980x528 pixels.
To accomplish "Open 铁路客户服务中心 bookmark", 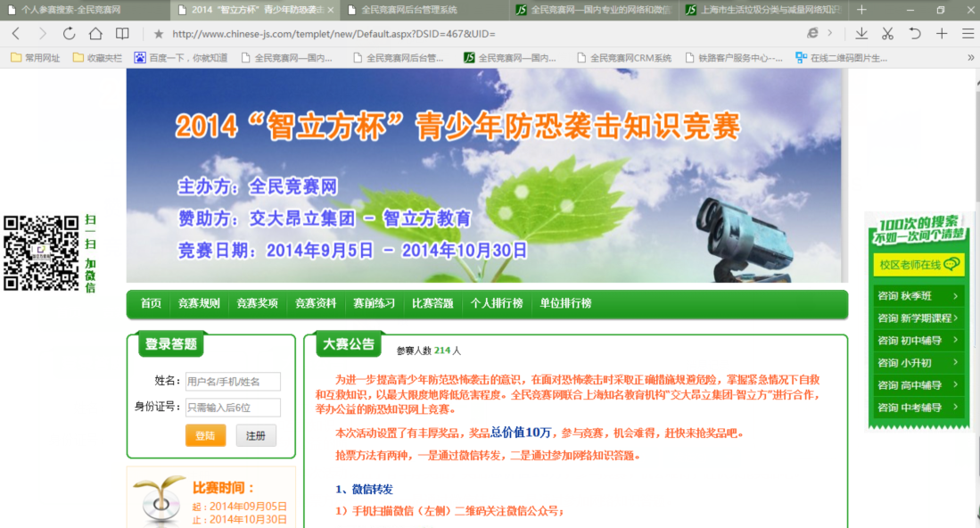I will click(x=734, y=58).
